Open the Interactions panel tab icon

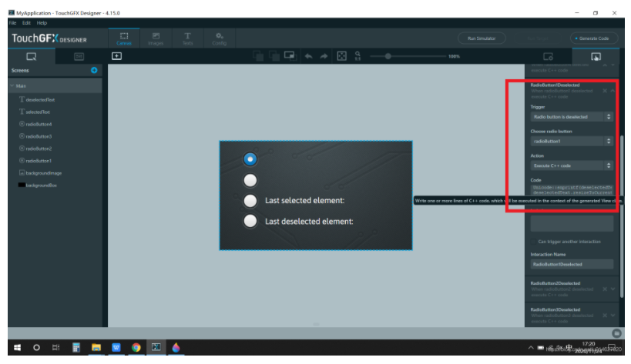(x=596, y=57)
